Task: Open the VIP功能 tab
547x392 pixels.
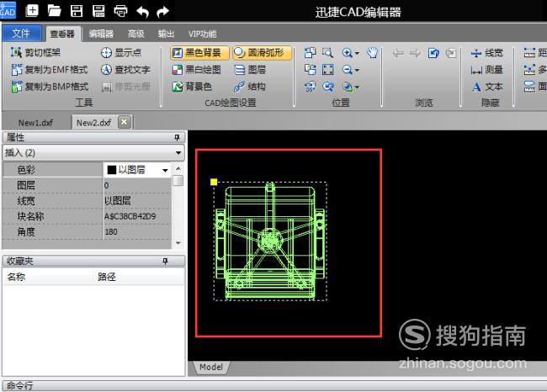Action: click(202, 34)
